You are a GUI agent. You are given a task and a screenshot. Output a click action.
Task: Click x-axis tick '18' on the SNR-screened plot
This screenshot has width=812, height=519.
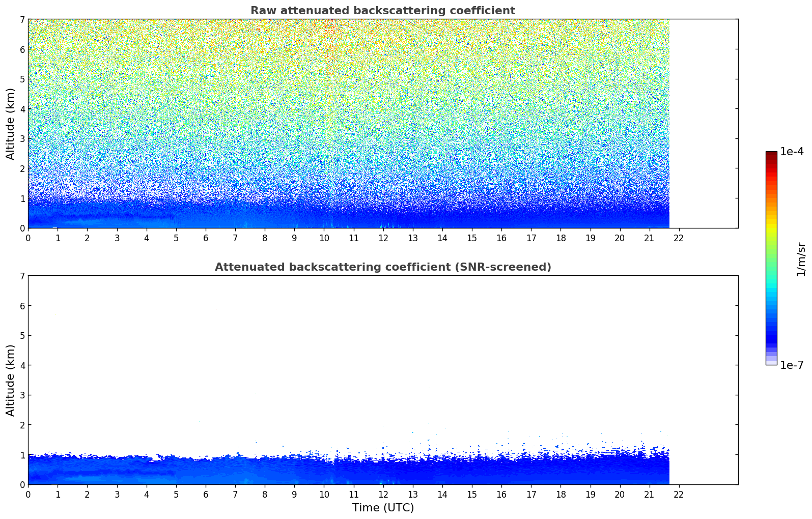561,494
